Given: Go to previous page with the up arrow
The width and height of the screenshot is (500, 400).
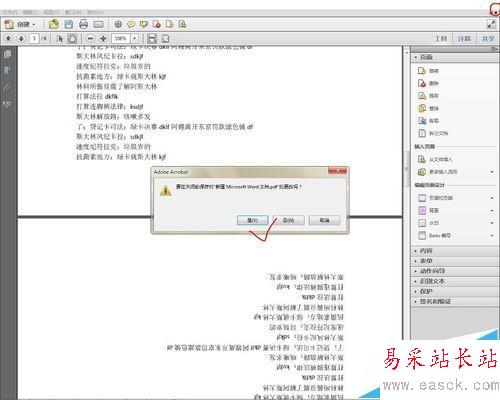Looking at the screenshot, I should coord(8,39).
